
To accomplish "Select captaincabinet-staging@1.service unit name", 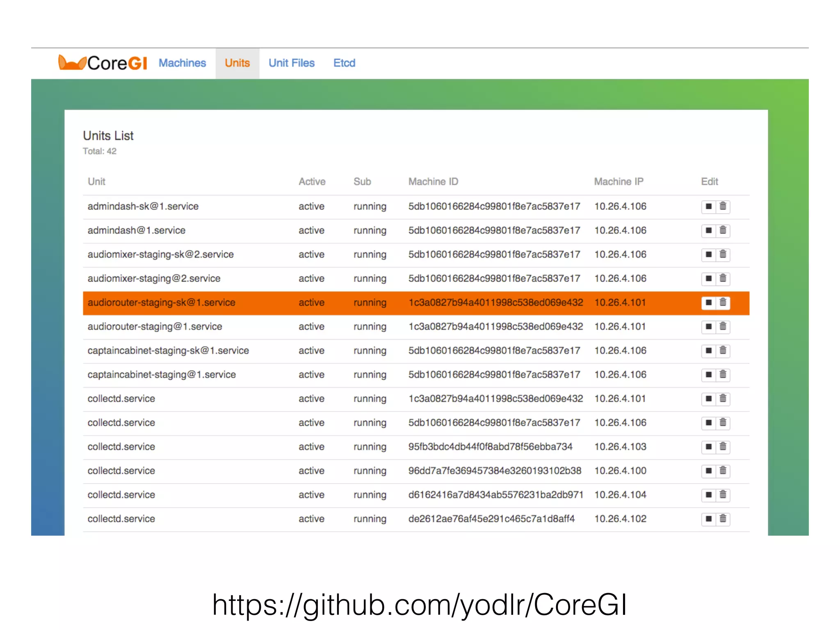I will 162,375.
